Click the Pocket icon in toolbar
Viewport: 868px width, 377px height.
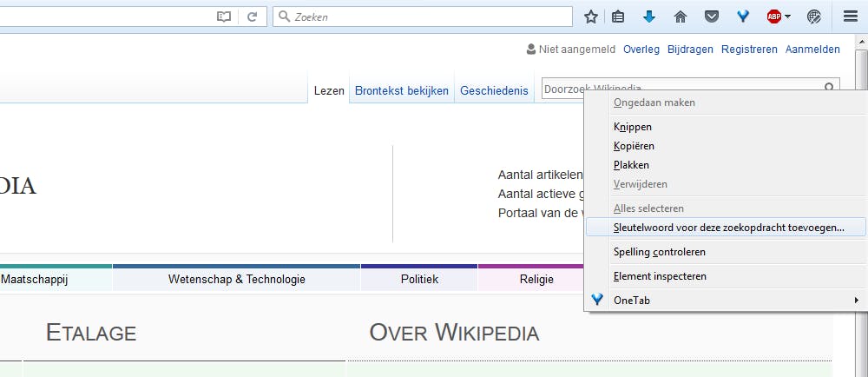(x=712, y=17)
